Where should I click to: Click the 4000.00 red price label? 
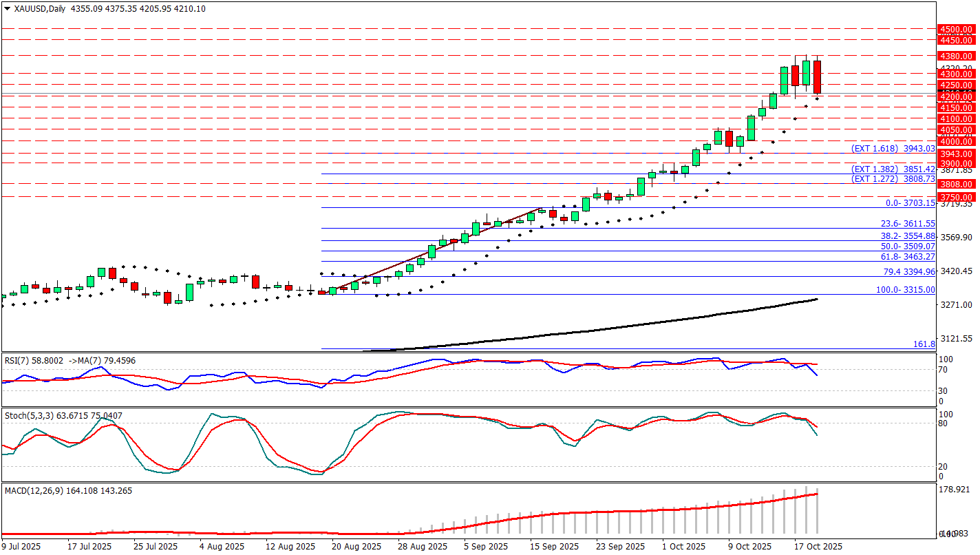pos(957,141)
